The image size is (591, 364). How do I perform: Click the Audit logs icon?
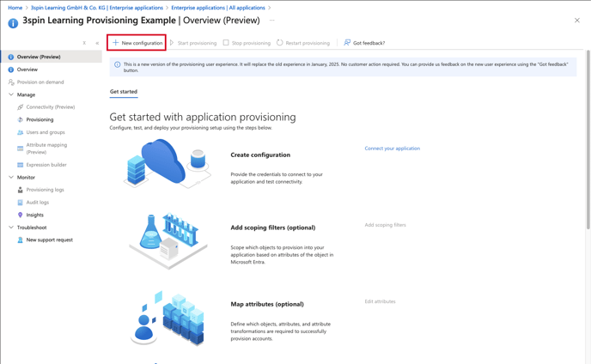click(21, 203)
